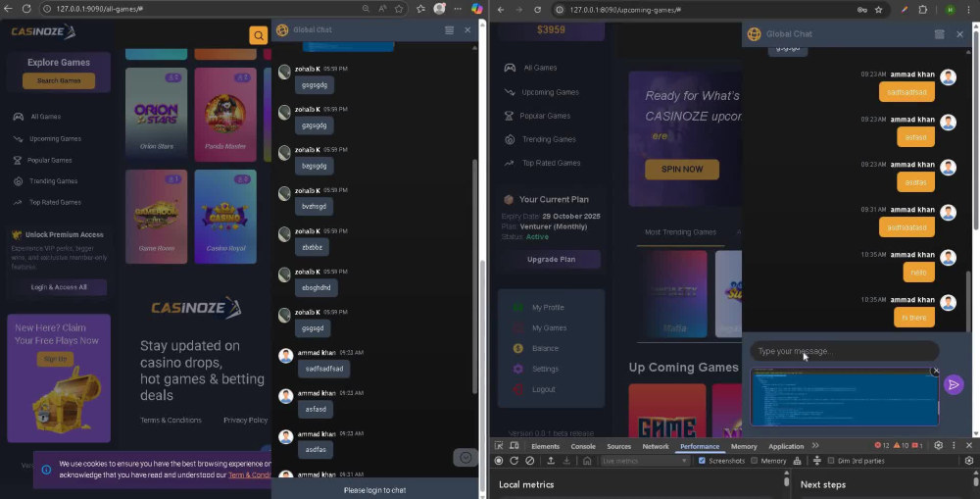Open the Application tab

click(x=786, y=446)
